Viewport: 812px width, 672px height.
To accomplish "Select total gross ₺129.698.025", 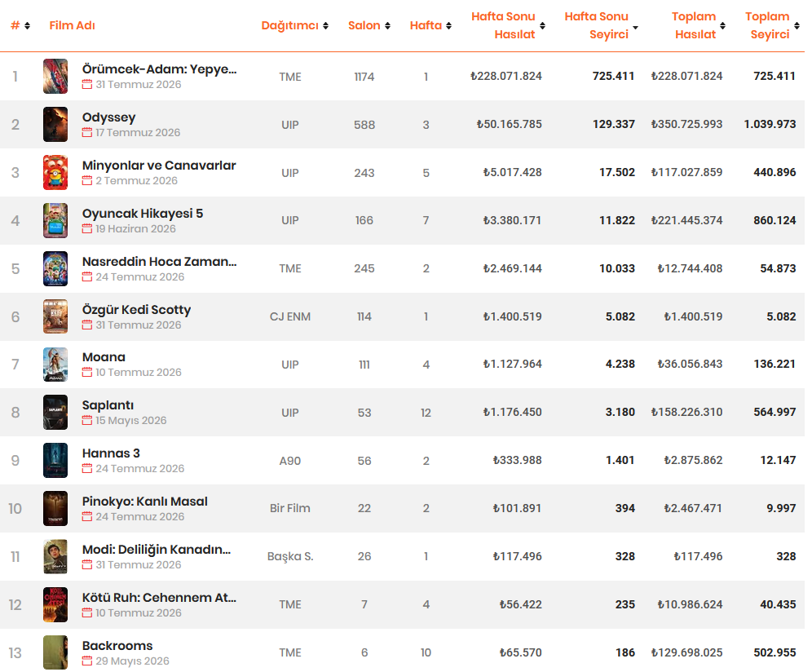I will [686, 652].
